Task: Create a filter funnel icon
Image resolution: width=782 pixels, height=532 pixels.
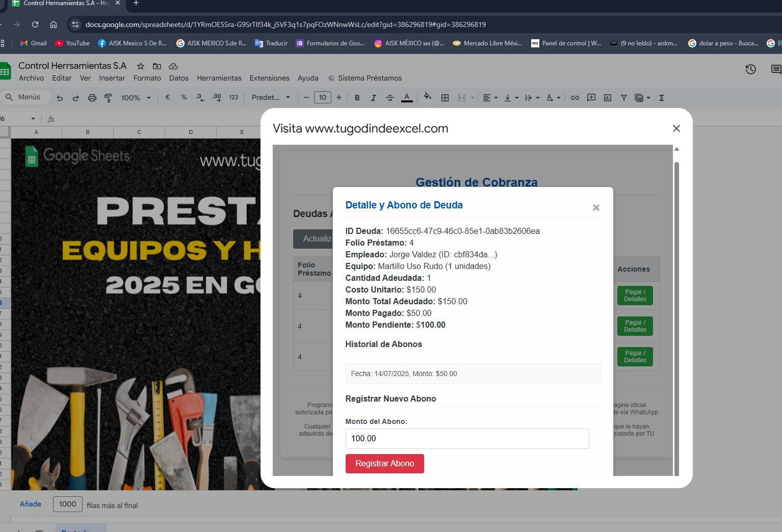Action: coord(624,98)
